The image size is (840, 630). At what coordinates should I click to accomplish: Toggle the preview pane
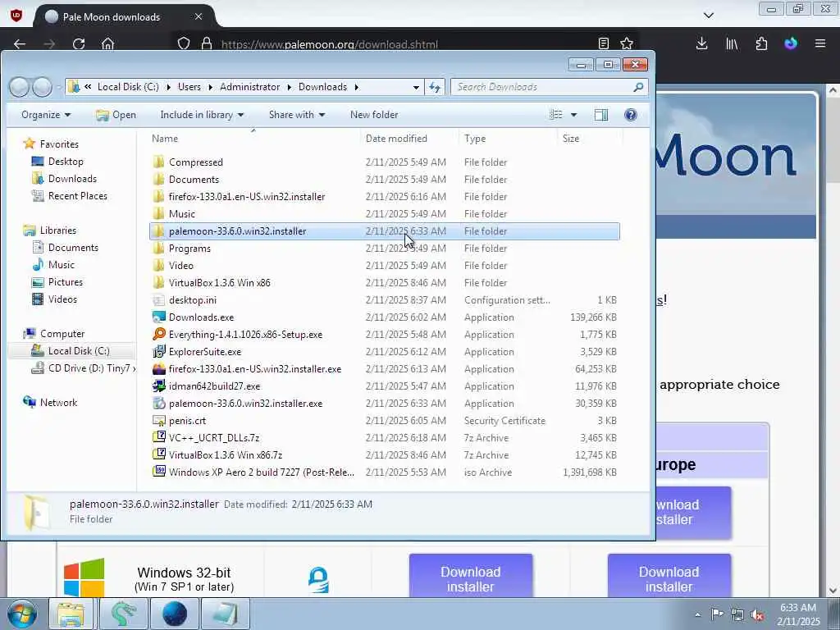click(601, 115)
